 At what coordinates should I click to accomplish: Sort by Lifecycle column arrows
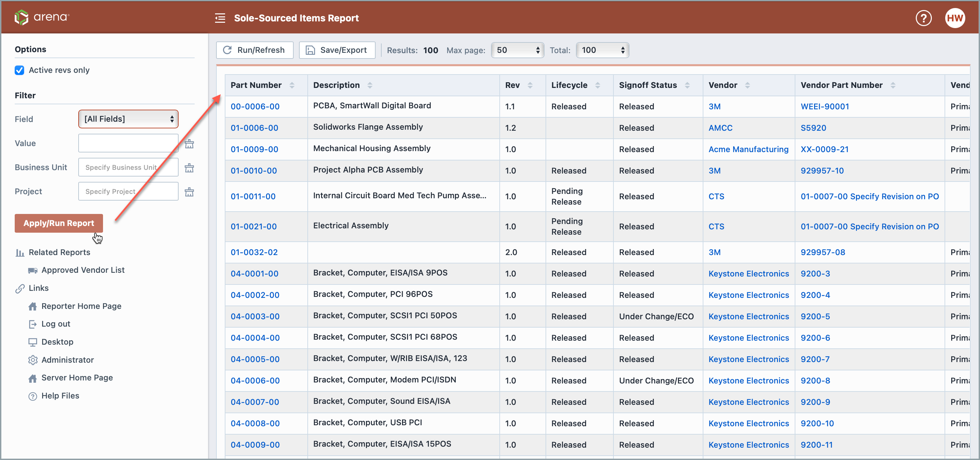pos(598,85)
